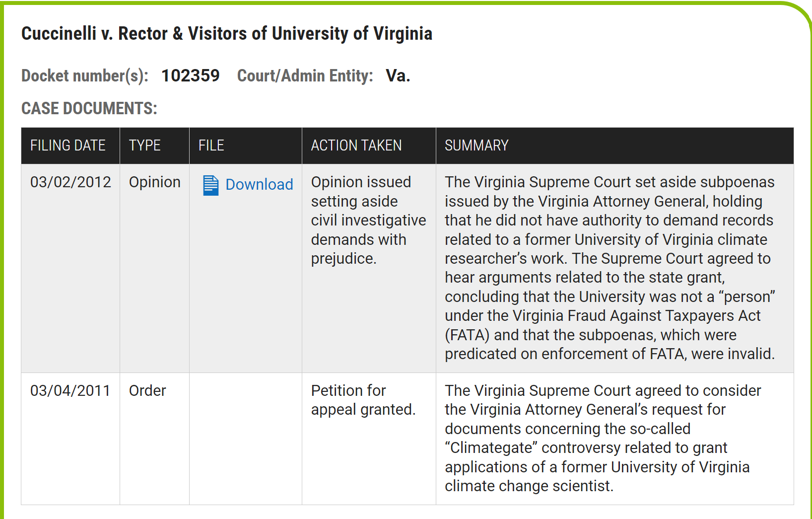Click the 03/04/2011 filing date cell

(70, 390)
